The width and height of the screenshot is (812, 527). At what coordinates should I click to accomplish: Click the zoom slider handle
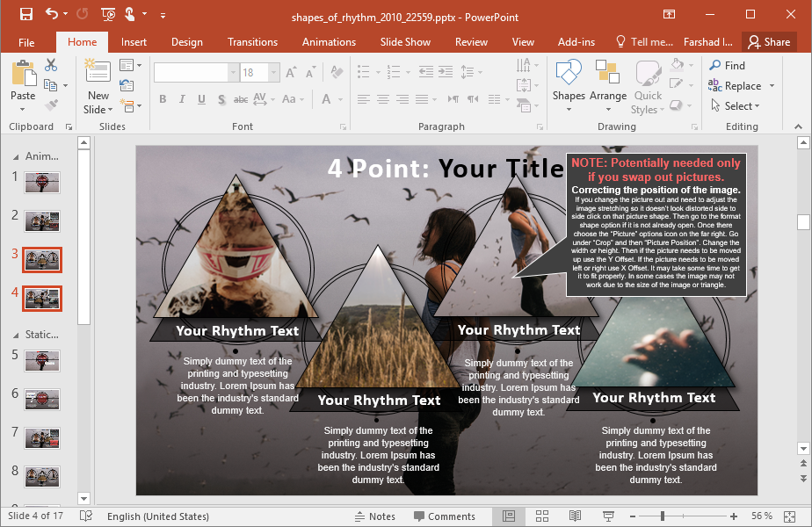662,516
